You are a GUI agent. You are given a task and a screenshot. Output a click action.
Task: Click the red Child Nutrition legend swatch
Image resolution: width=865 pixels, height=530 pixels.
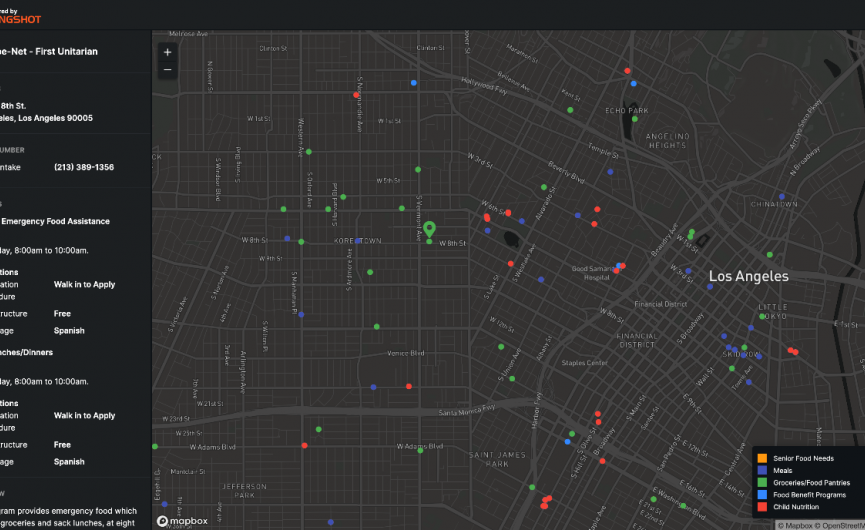click(x=762, y=507)
